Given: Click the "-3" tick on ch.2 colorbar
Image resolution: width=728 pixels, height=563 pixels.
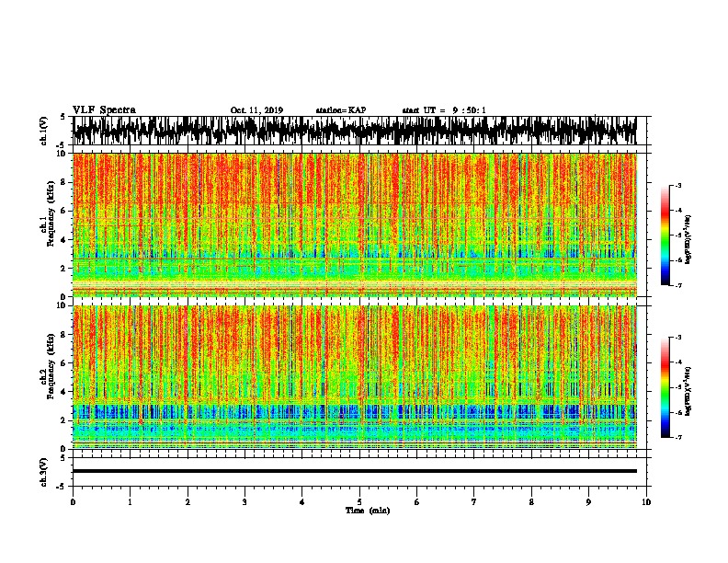Looking at the screenshot, I should click(x=677, y=338).
